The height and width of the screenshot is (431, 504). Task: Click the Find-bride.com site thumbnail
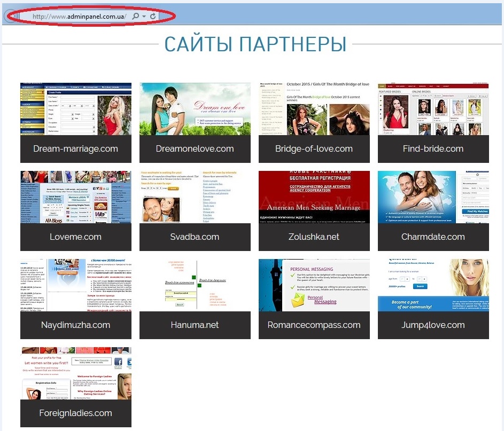point(433,109)
